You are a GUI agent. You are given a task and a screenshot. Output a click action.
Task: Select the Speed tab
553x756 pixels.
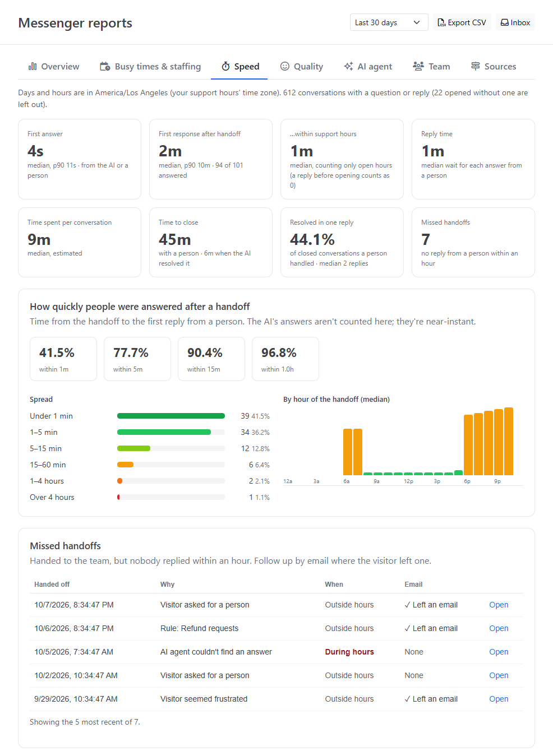[x=240, y=66]
